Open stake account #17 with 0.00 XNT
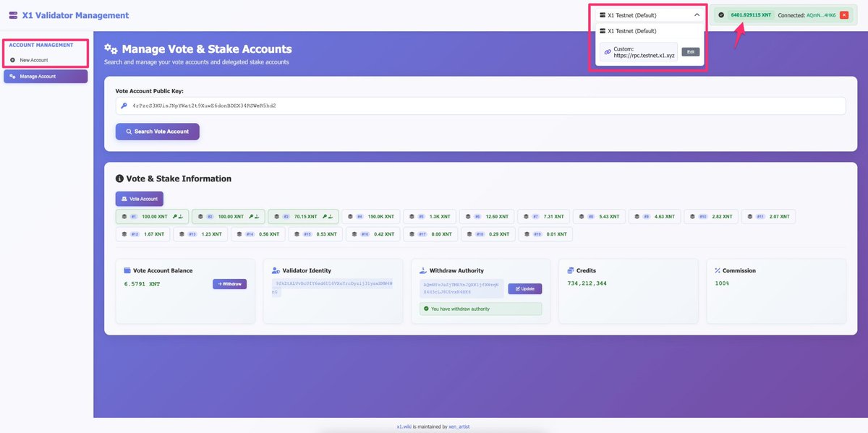 coord(430,234)
